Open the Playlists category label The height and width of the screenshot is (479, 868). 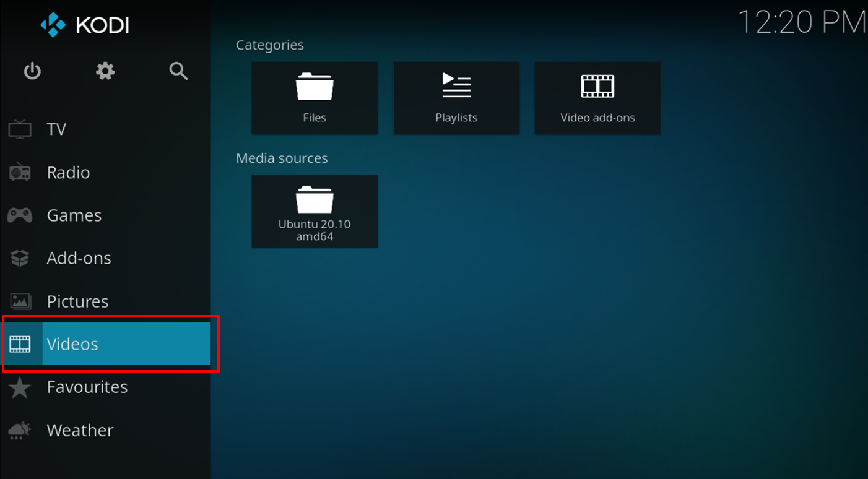tap(456, 118)
